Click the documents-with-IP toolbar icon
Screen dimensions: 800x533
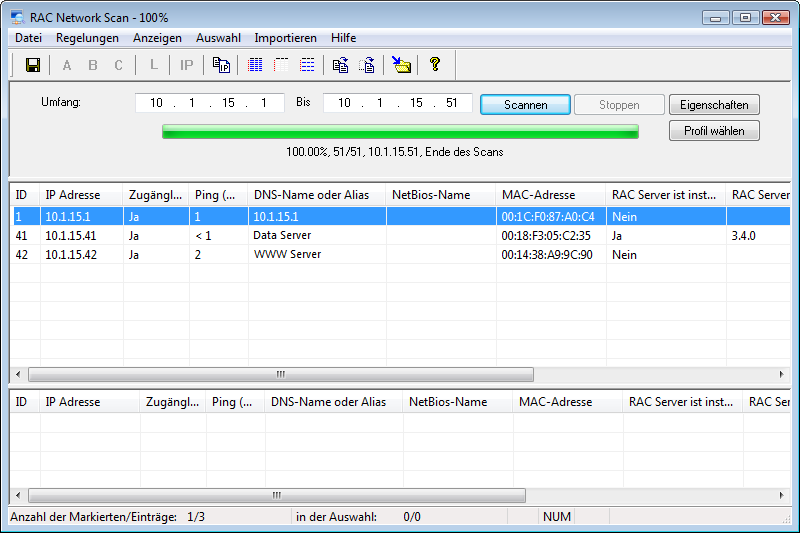coord(221,65)
